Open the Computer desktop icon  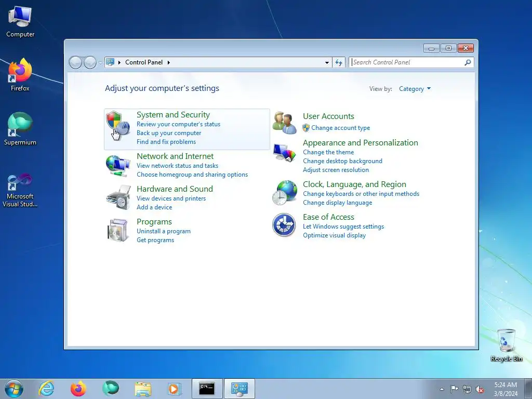point(20,22)
